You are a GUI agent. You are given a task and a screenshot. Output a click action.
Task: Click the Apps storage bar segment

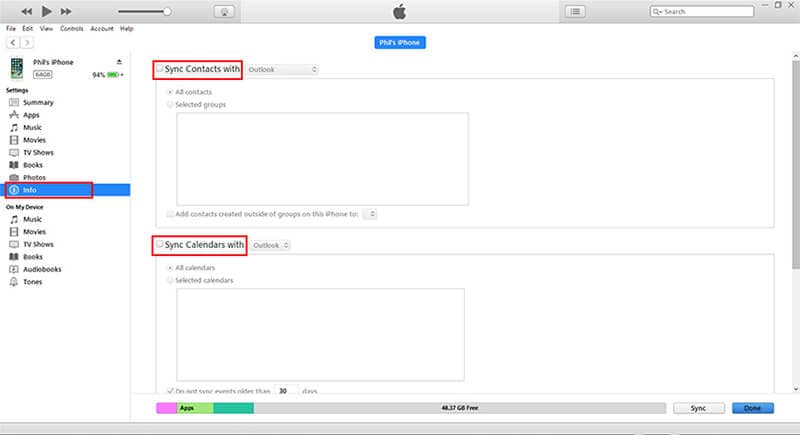click(195, 408)
